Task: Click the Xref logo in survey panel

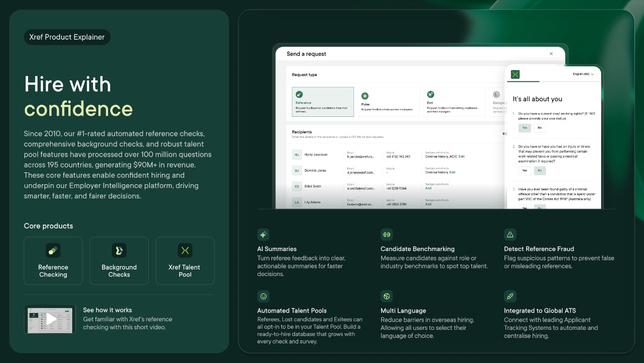Action: (515, 74)
